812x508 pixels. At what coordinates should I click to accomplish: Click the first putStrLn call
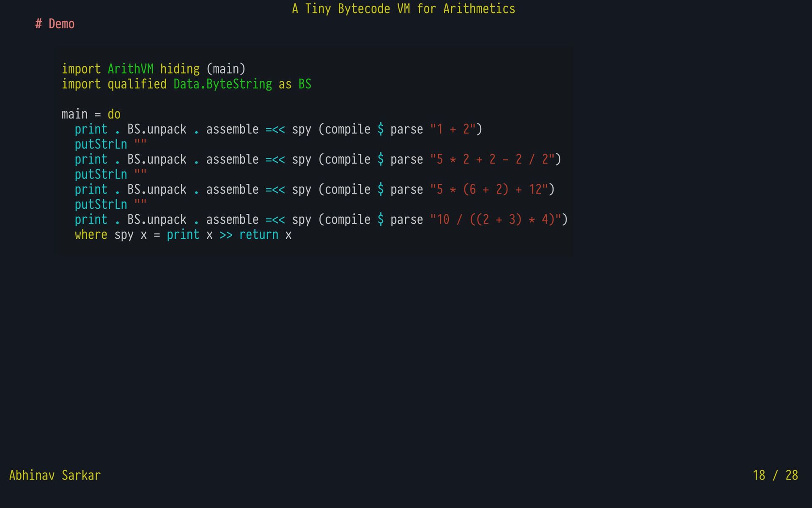click(101, 144)
